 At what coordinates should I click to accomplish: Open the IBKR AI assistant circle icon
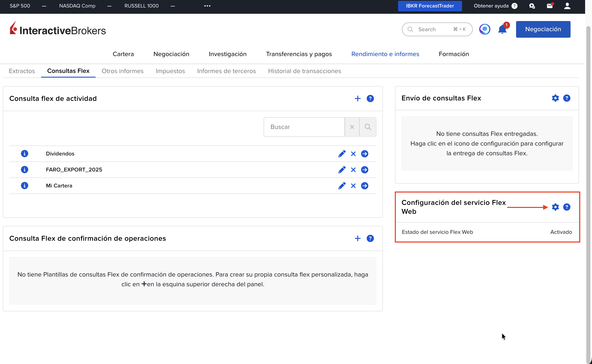tap(484, 29)
